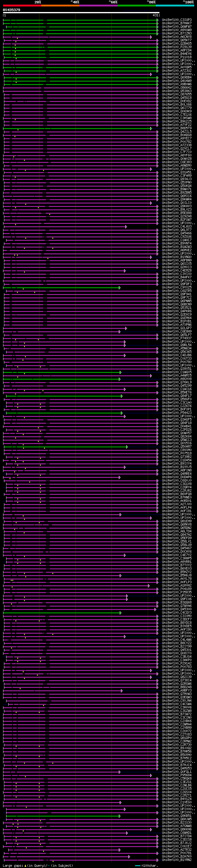Click the green alignment bar of UniRef100_B7IZN3
The image size is (197, 868).
(81, 33)
